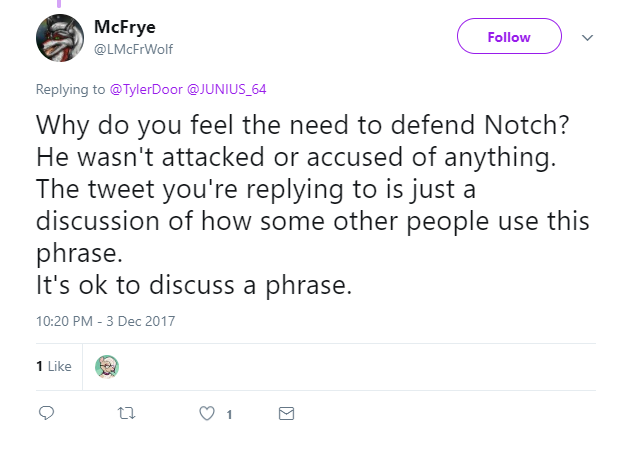Click the McFrye display name
The image size is (632, 451).
point(125,27)
